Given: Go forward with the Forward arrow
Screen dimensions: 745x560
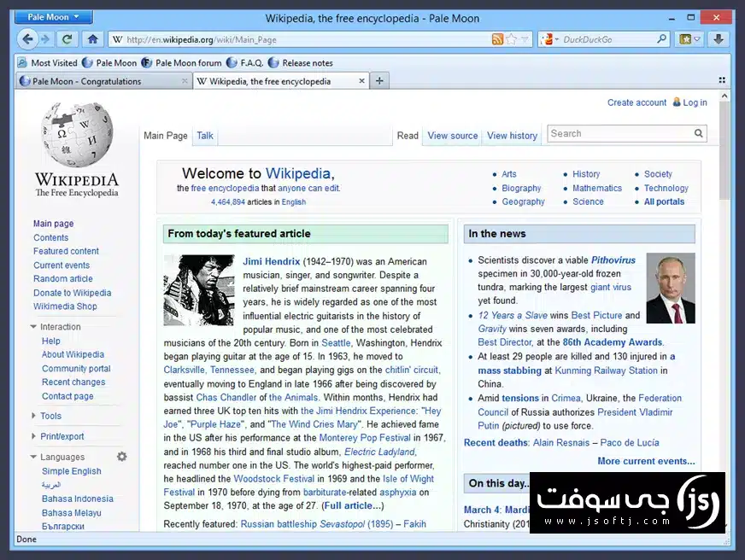Looking at the screenshot, I should (x=45, y=39).
